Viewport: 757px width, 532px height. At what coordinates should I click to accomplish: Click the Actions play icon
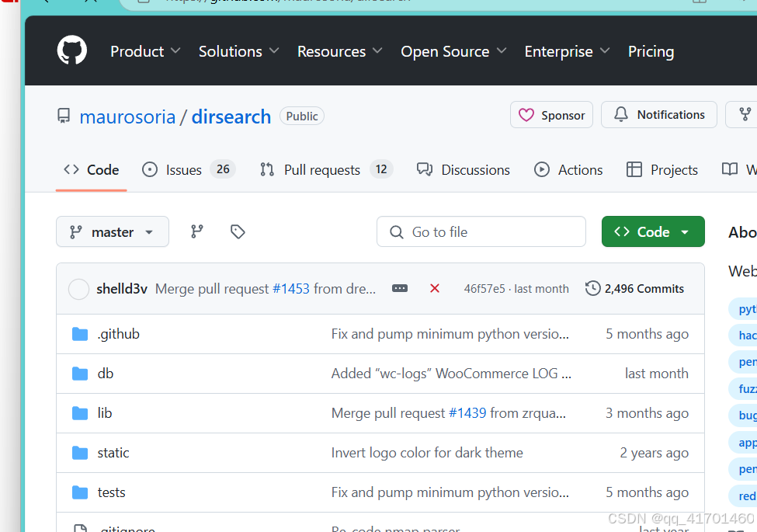[x=542, y=170]
